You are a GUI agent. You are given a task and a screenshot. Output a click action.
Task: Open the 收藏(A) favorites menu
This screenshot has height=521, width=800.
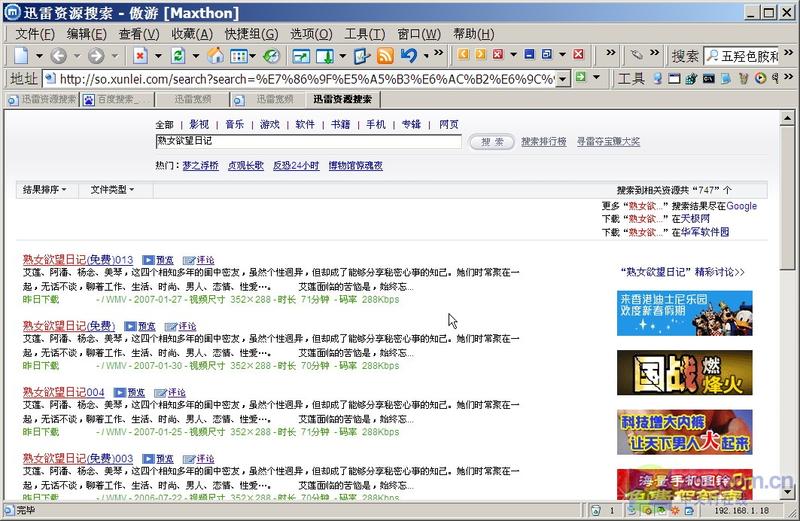pos(192,34)
